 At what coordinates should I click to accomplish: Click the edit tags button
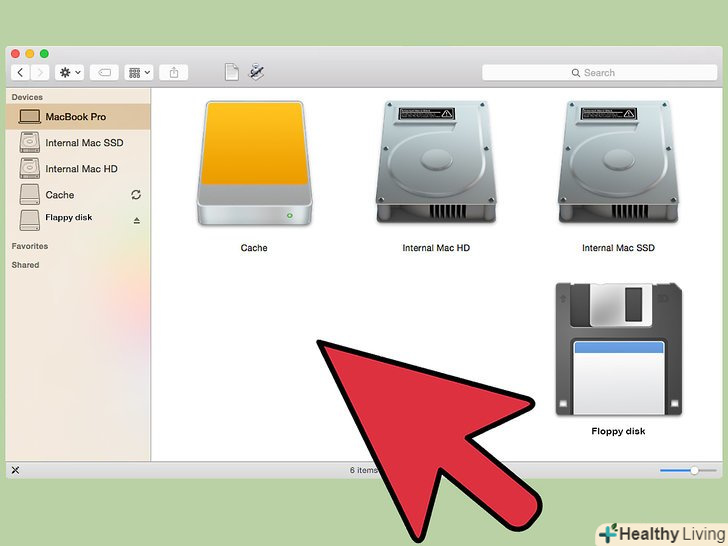(104, 72)
